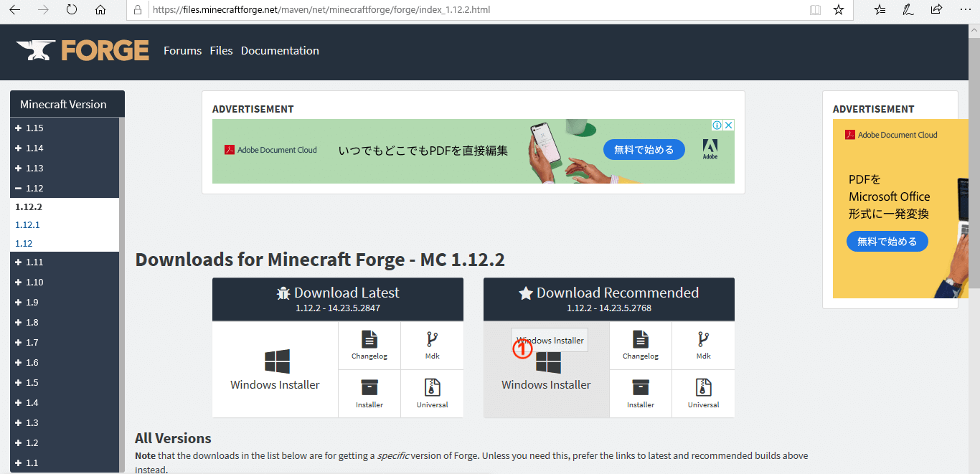Screen dimensions: 980x474
Task: Share this page via share icon
Action: 936,10
